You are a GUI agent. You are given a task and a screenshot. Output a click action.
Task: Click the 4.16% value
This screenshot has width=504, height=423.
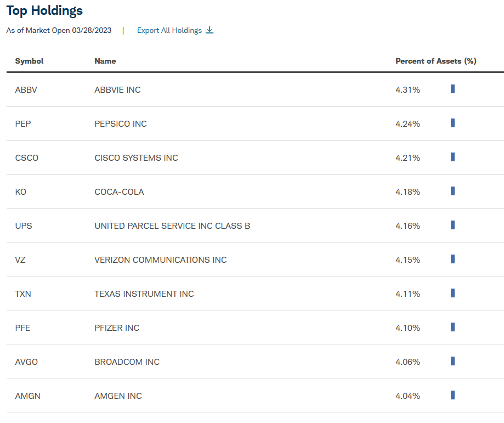407,226
